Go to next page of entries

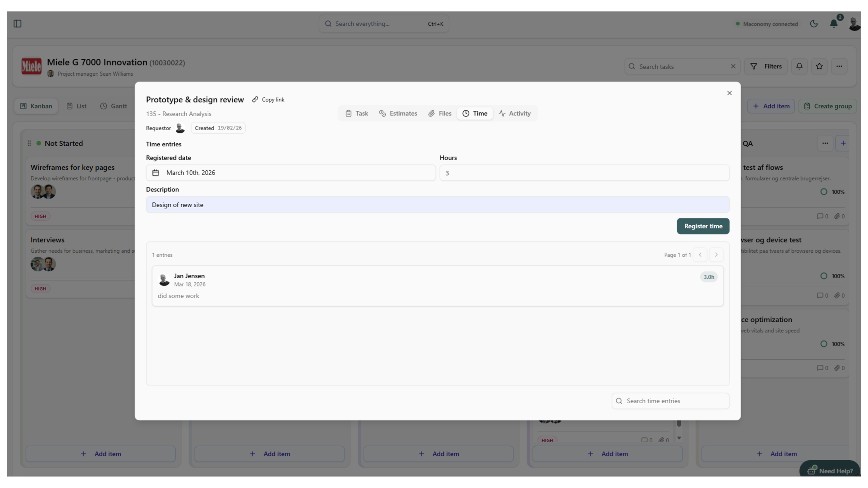point(716,255)
